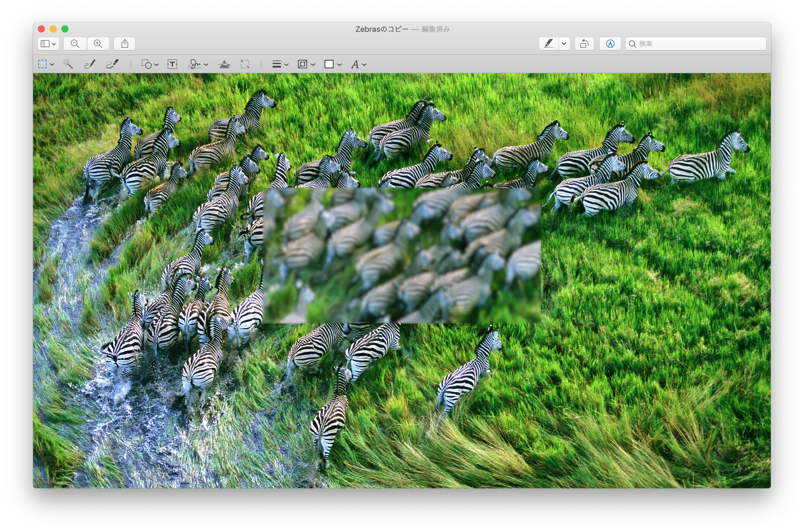Open the line style menu
This screenshot has height=532, width=804.
[x=280, y=64]
